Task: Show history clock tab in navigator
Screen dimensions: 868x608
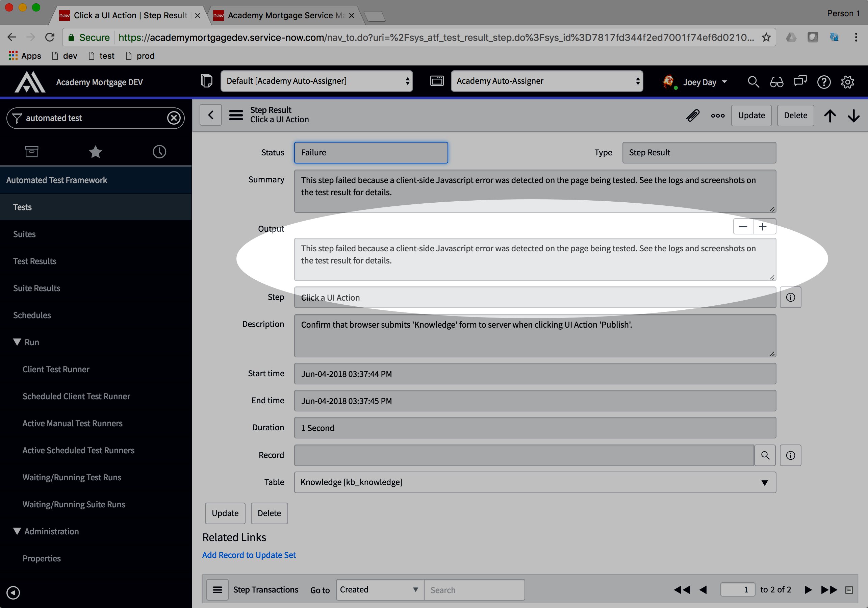Action: 159,152
